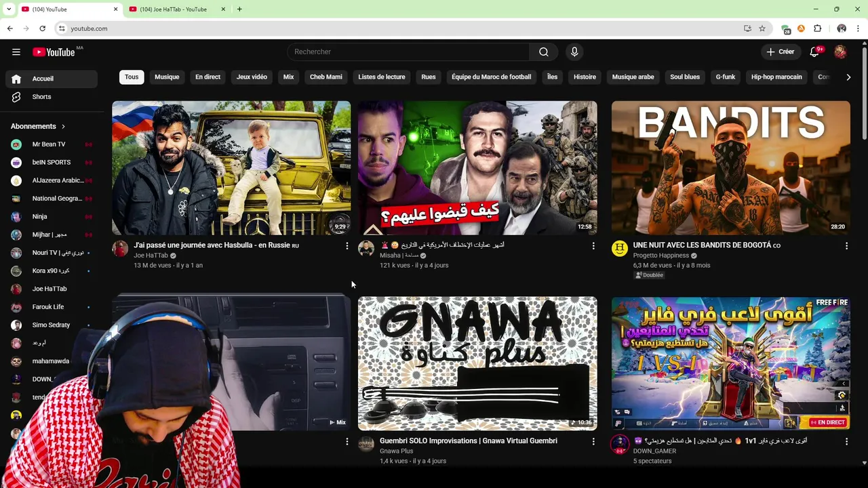Open the BANDITS video thumbnail
Screen dimensions: 868x488
coord(731,168)
